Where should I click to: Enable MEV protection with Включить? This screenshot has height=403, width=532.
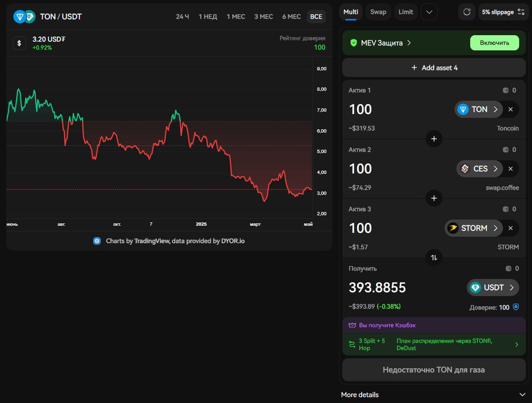tap(494, 43)
